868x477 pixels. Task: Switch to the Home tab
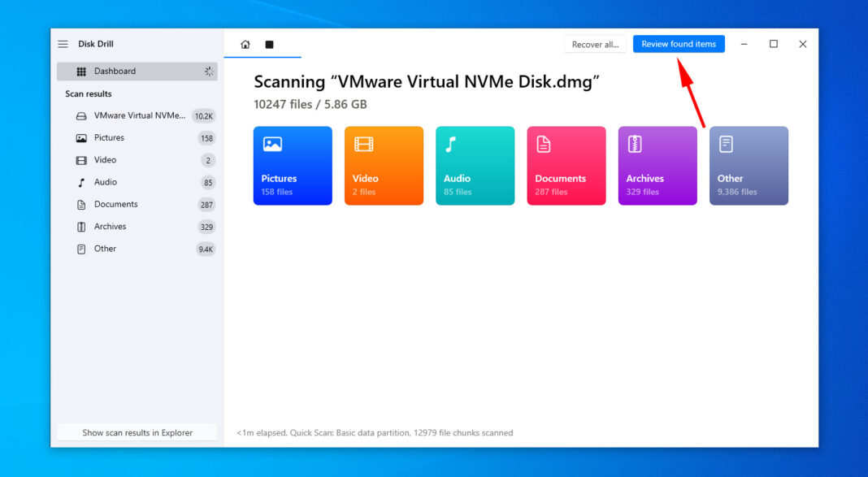[245, 45]
